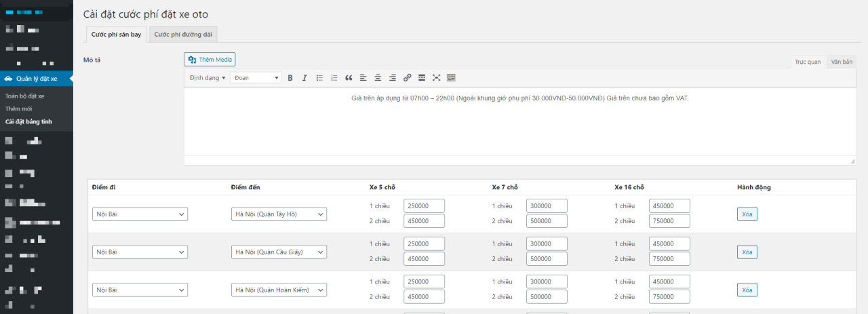This screenshot has width=868, height=314.
Task: Enter distraction-free fullscreen editor mode
Action: [436, 78]
